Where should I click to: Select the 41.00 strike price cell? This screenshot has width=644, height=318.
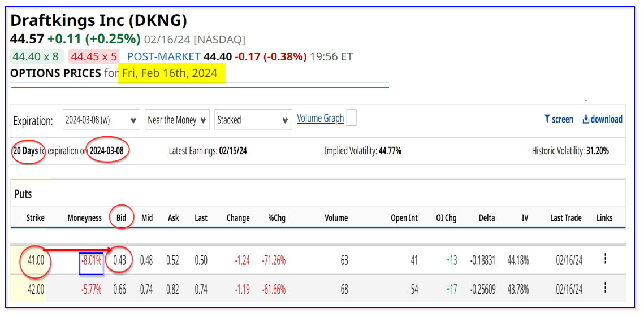click(35, 260)
